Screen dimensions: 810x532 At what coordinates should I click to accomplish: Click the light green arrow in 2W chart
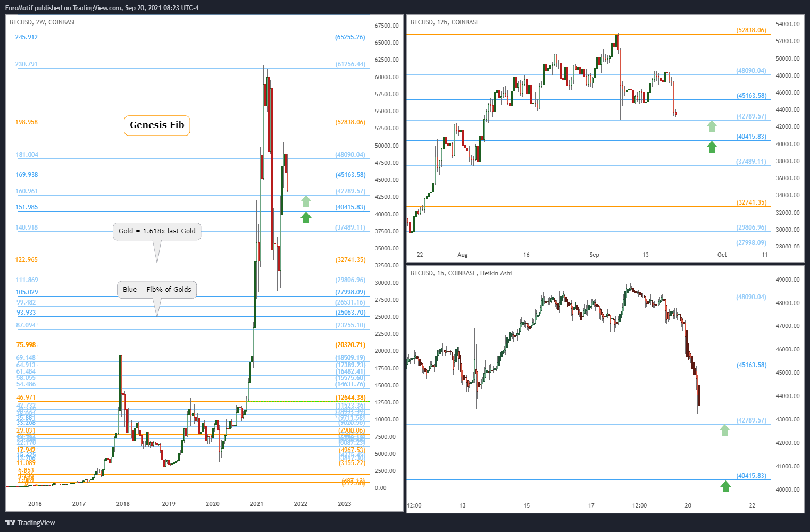306,201
